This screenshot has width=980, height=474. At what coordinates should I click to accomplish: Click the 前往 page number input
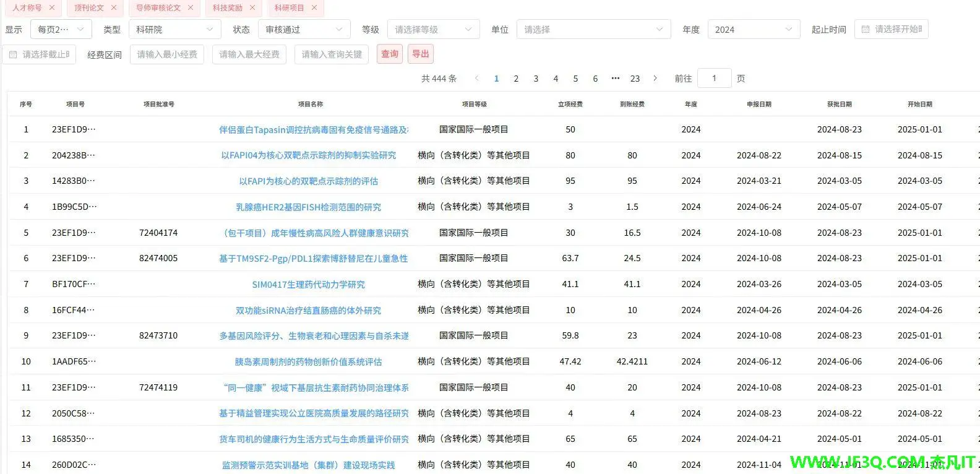[714, 78]
